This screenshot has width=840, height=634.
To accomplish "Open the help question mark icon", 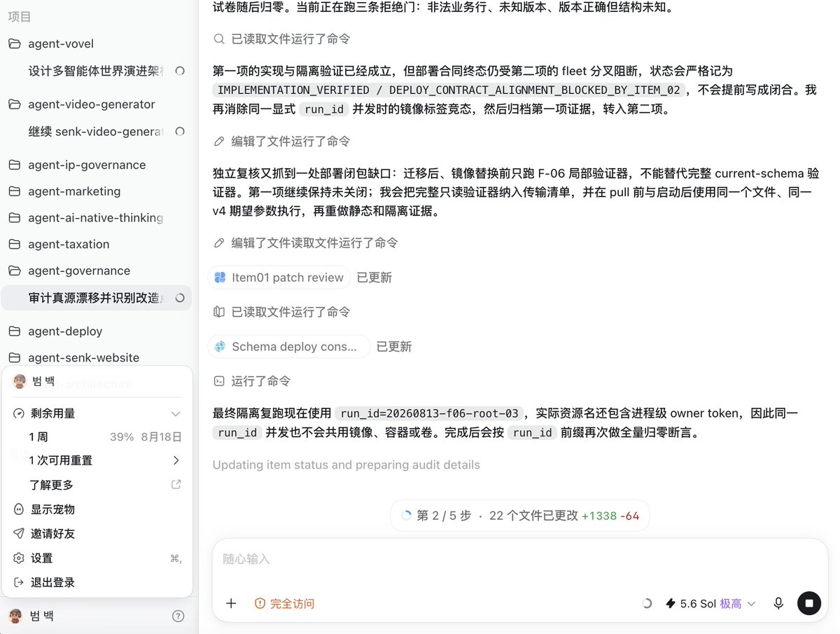I will pyautogui.click(x=178, y=616).
